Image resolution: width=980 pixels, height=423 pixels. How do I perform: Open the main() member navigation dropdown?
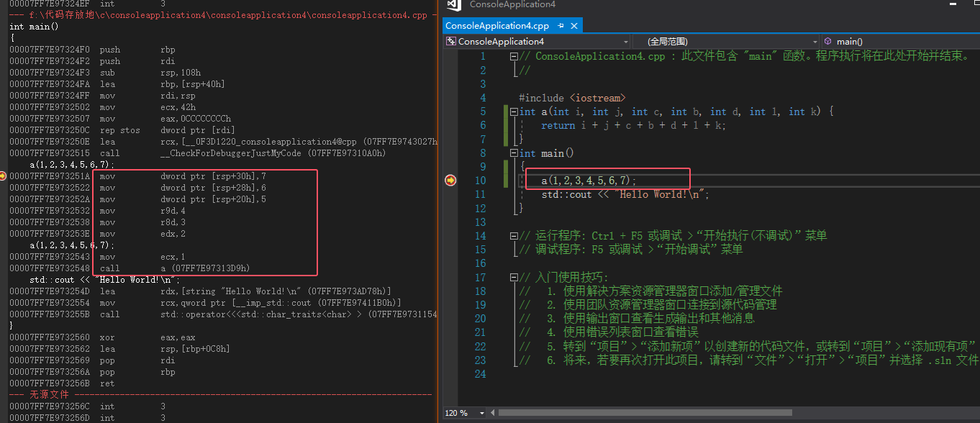[900, 42]
